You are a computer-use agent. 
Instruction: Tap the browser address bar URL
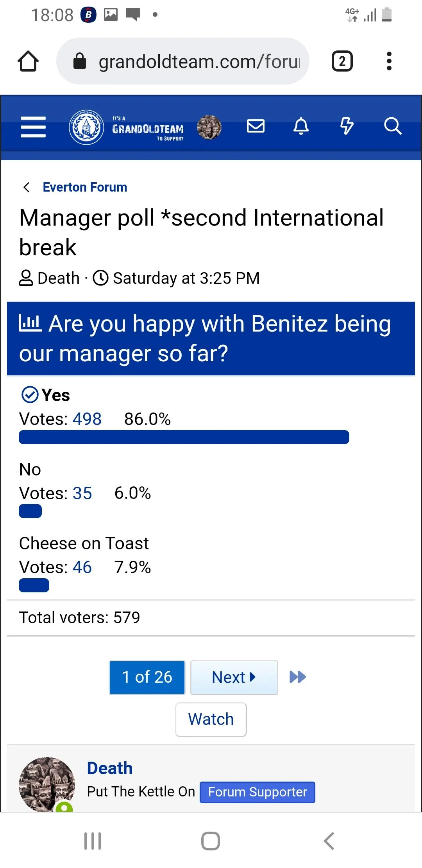pos(199,61)
